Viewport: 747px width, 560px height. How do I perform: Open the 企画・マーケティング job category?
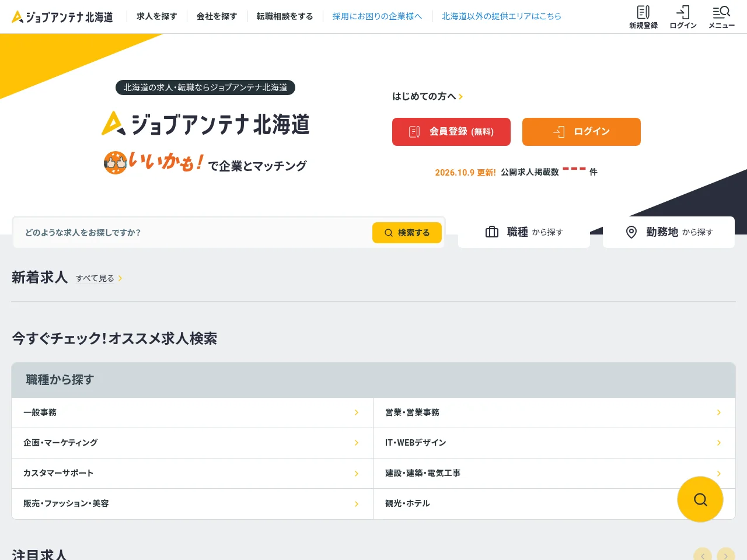[x=193, y=443]
